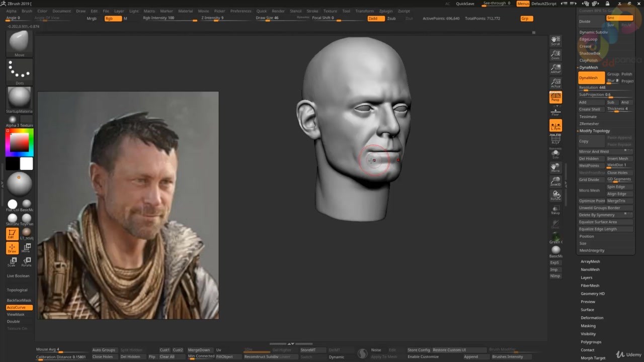Pick a color in the color picker square
The width and height of the screenshot is (644, 362).
point(20,142)
